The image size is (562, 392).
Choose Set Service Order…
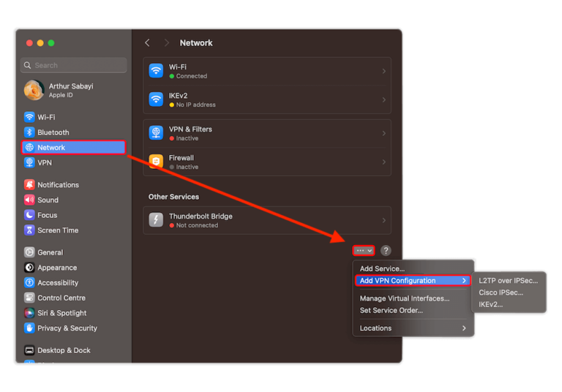pos(413,310)
